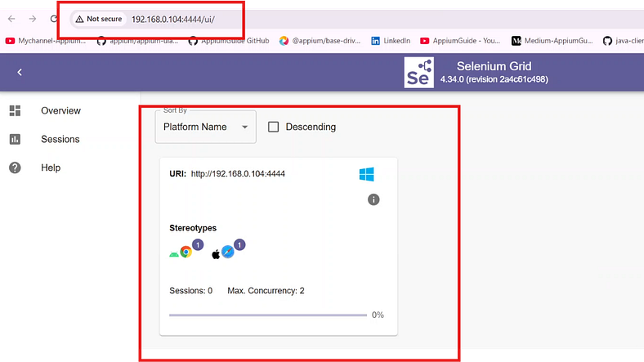Open the Not secure site info badge

pos(99,19)
